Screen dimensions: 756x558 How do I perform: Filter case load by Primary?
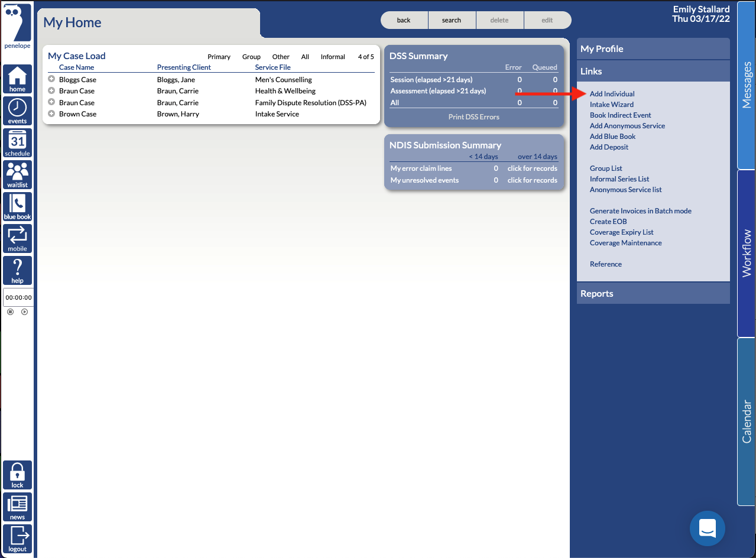219,57
